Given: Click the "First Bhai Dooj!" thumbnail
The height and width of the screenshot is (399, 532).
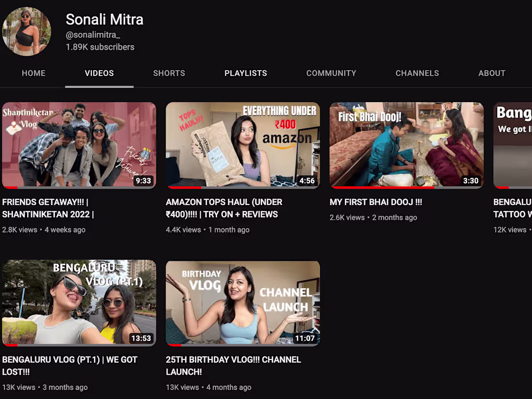Looking at the screenshot, I should [406, 144].
